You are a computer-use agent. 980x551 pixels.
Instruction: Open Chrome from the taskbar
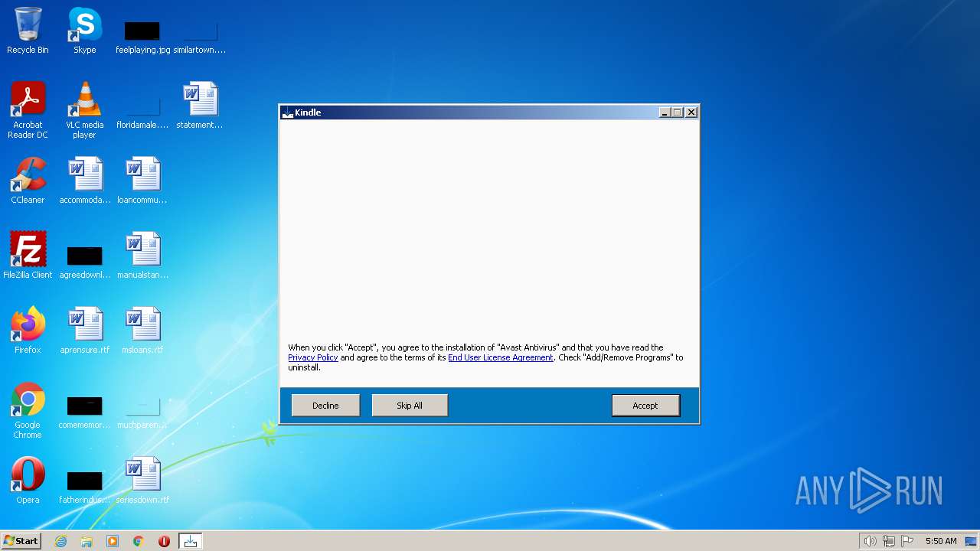click(x=139, y=541)
